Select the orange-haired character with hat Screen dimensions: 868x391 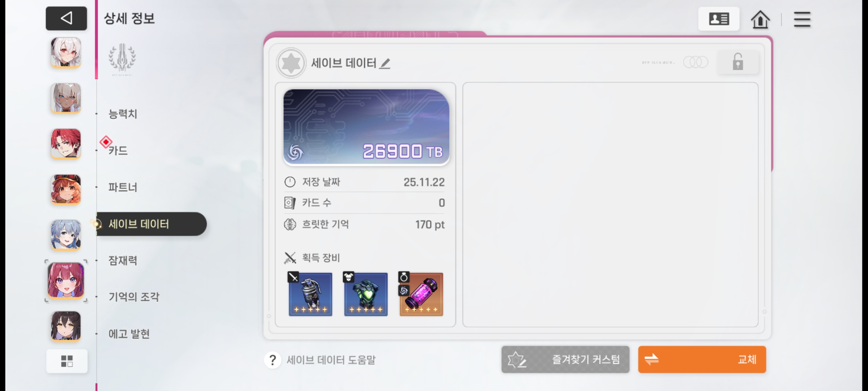click(x=65, y=189)
